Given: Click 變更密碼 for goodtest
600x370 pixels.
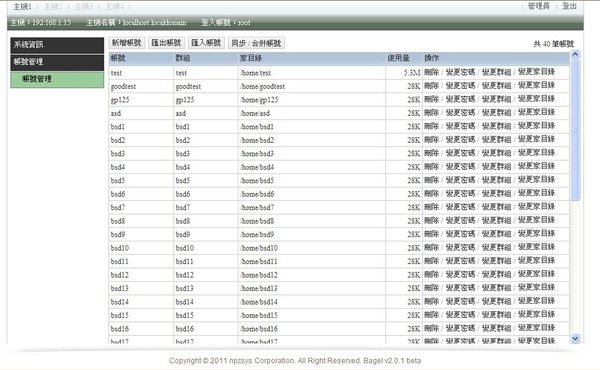Looking at the screenshot, I should (460, 85).
